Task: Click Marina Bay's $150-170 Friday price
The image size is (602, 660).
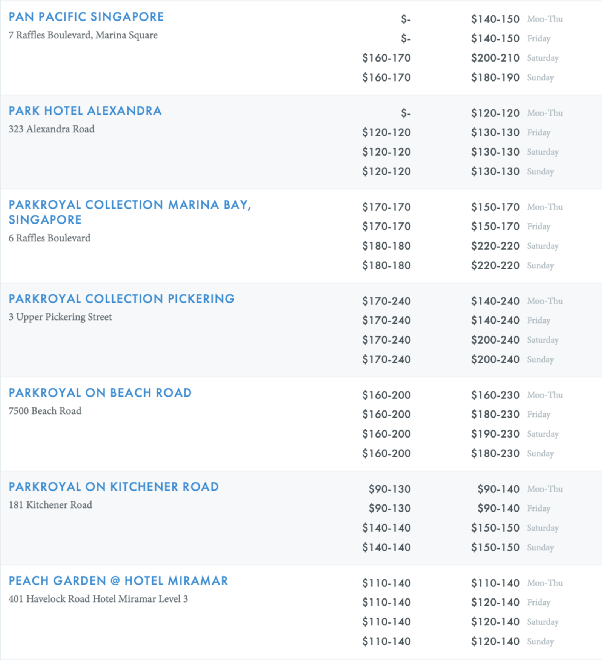Action: click(x=495, y=227)
